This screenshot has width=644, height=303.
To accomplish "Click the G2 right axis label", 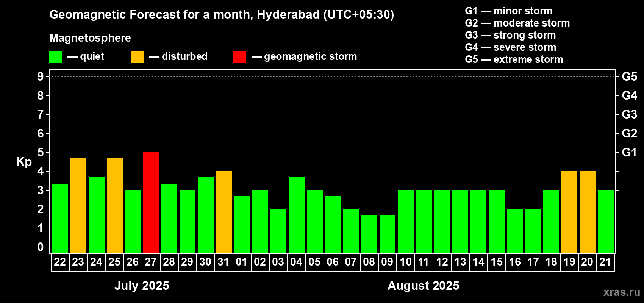I will tap(630, 133).
